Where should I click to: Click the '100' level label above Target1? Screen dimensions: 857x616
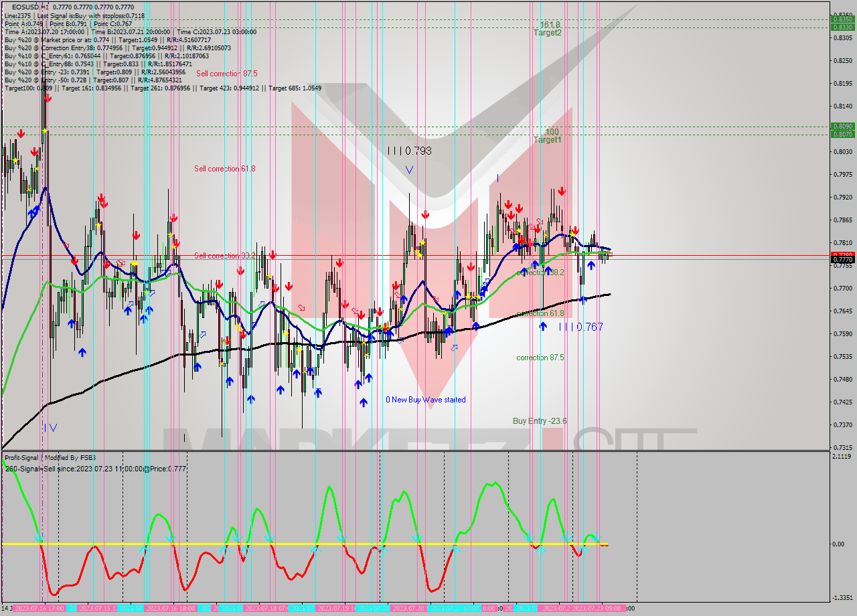(x=552, y=132)
